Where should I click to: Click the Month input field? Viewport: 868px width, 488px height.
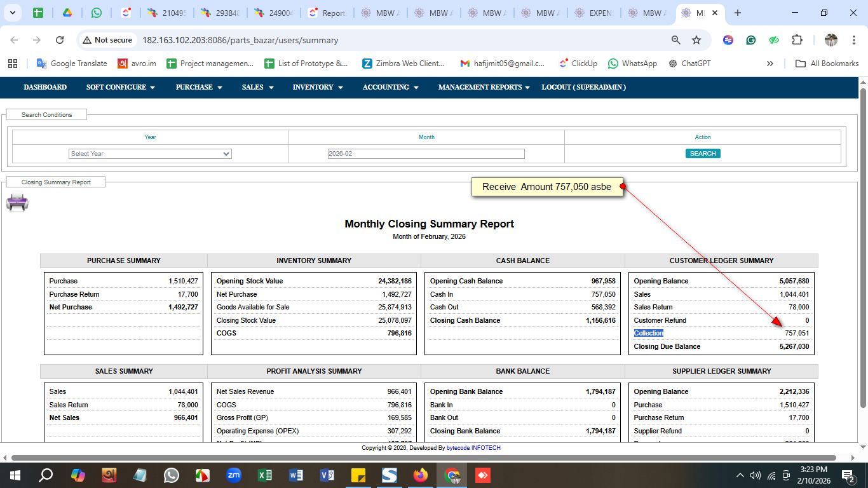point(426,154)
